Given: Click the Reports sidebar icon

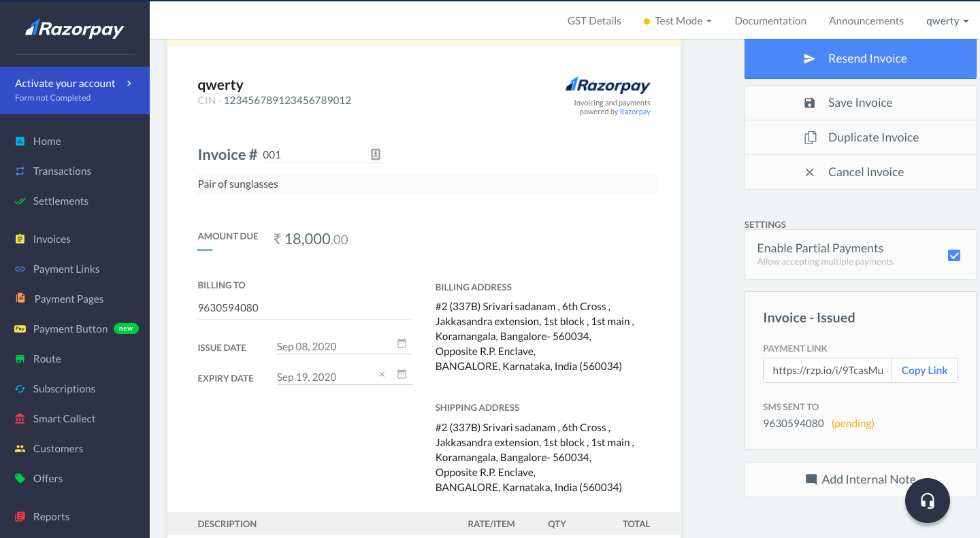Looking at the screenshot, I should click(20, 517).
